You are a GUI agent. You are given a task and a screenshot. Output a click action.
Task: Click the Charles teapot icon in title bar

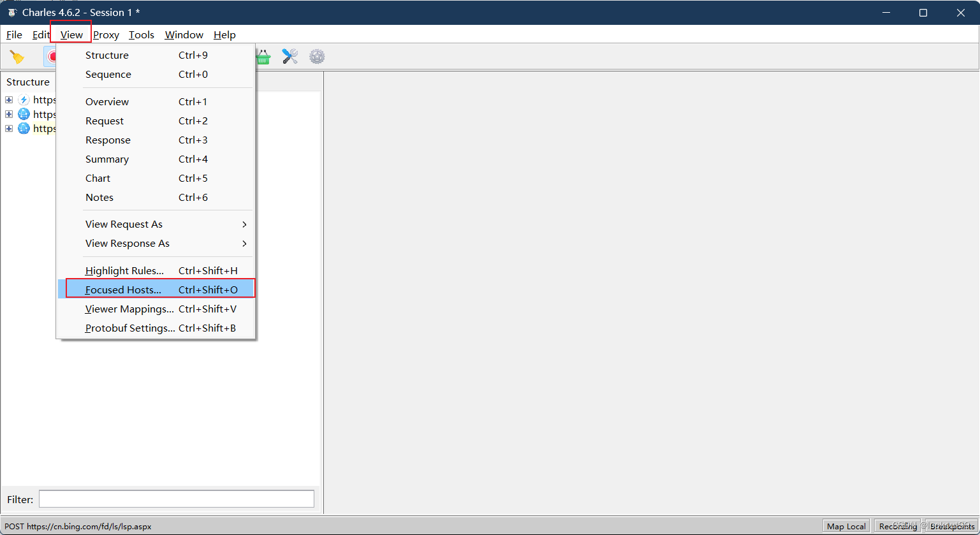coord(11,13)
